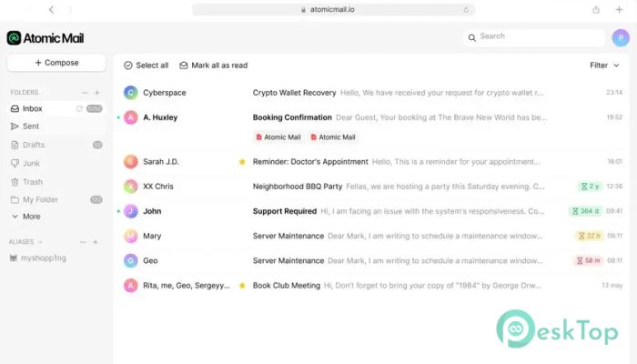
Task: Open Support Required email from John
Action: pyautogui.click(x=372, y=211)
